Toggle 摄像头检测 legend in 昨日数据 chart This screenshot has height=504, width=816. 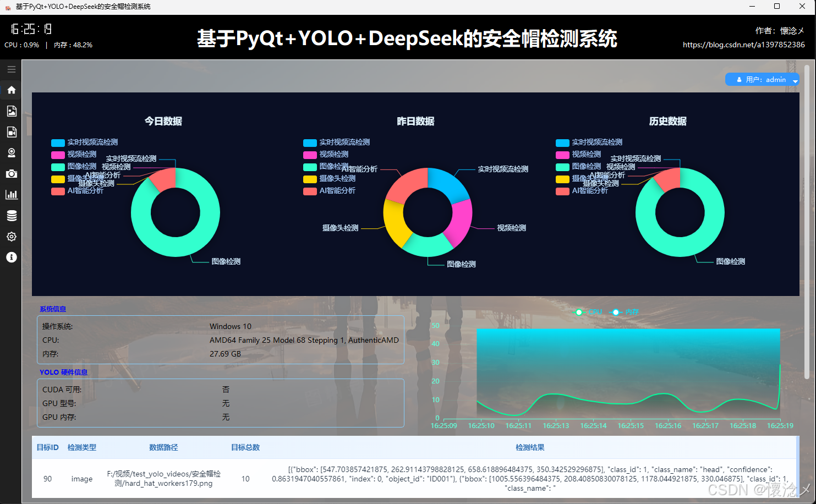(x=329, y=178)
